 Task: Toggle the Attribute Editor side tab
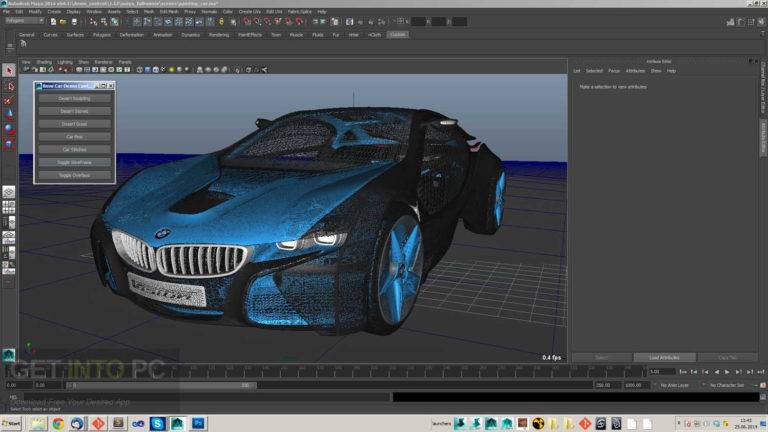(x=763, y=139)
